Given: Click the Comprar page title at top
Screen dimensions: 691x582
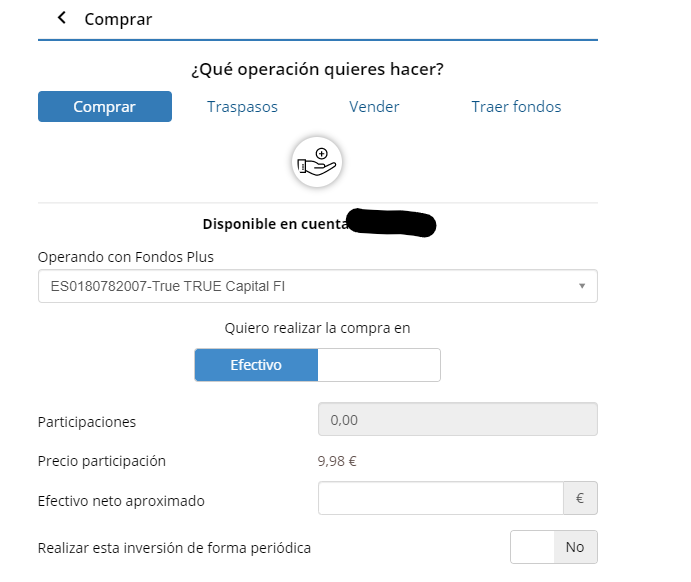Looking at the screenshot, I should pyautogui.click(x=118, y=19).
